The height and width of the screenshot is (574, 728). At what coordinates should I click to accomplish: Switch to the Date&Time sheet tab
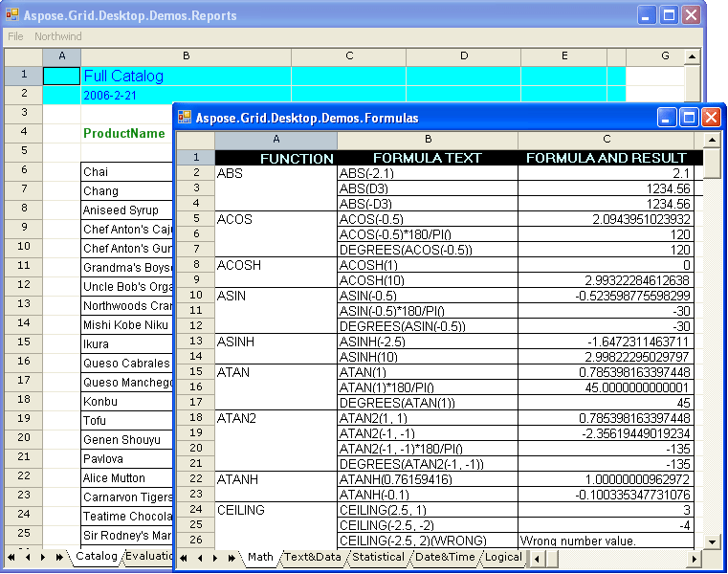pyautogui.click(x=445, y=557)
